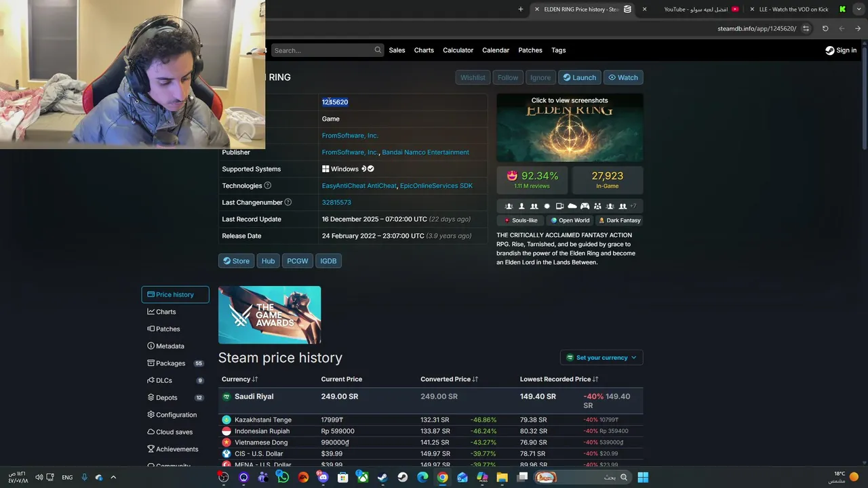Open the Souls-like tag

click(x=521, y=220)
